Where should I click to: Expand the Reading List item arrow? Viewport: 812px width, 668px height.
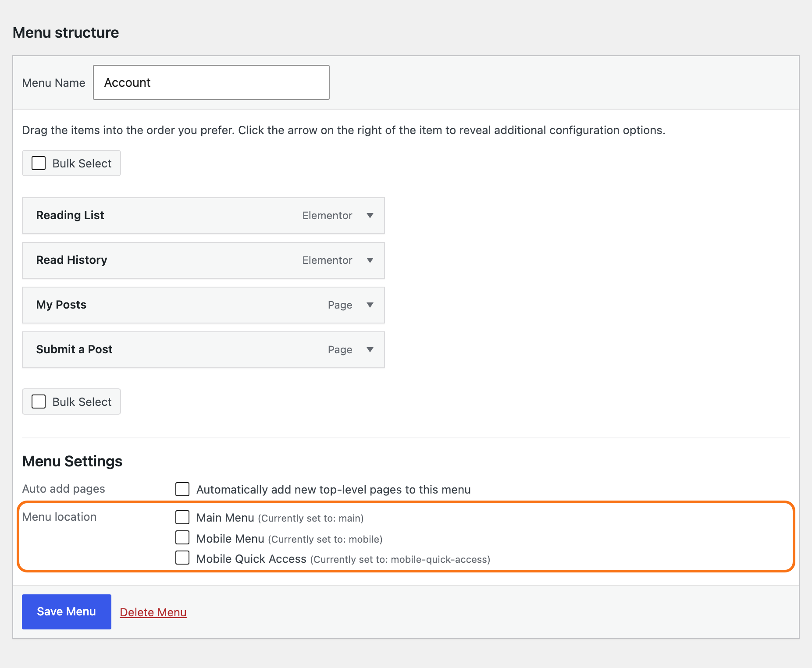click(370, 216)
